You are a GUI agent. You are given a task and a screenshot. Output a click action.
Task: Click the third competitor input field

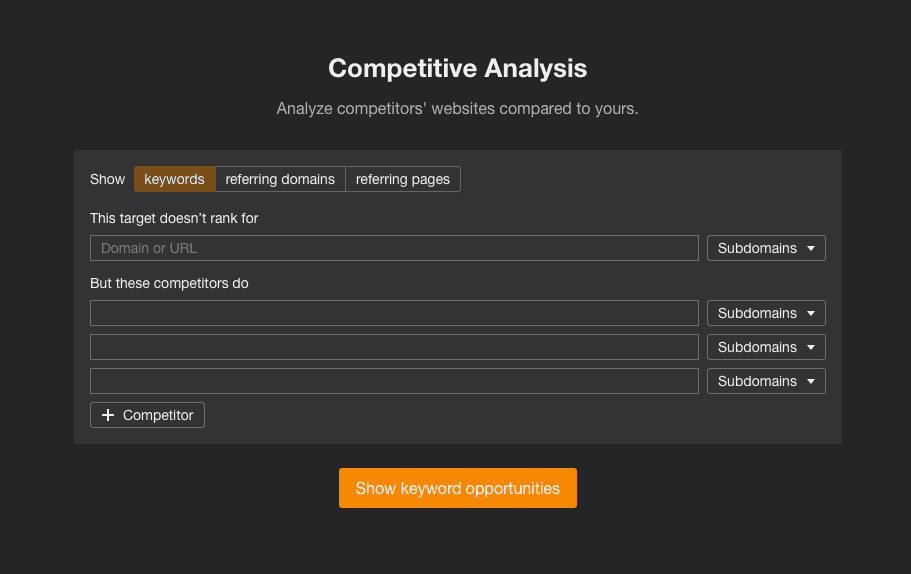tap(394, 381)
